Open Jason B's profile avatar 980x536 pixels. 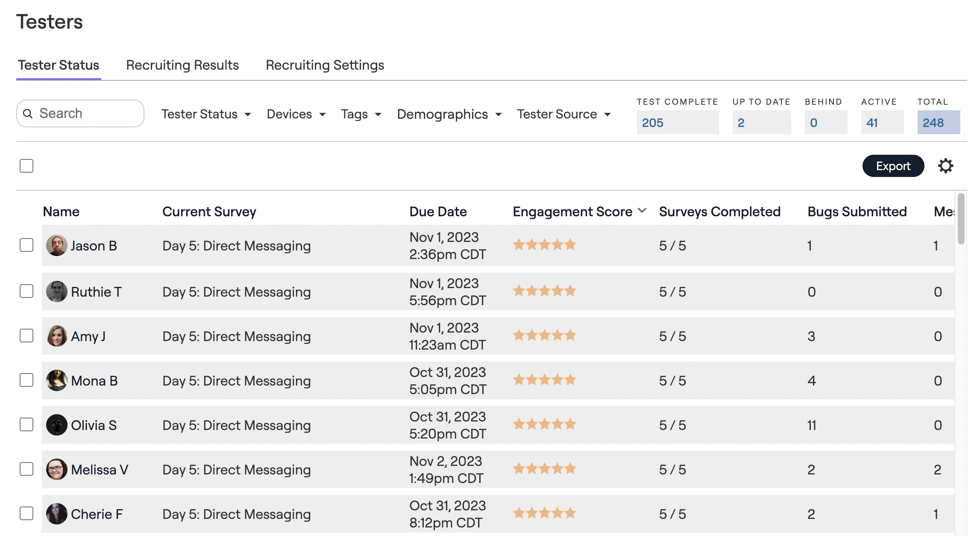click(56, 245)
